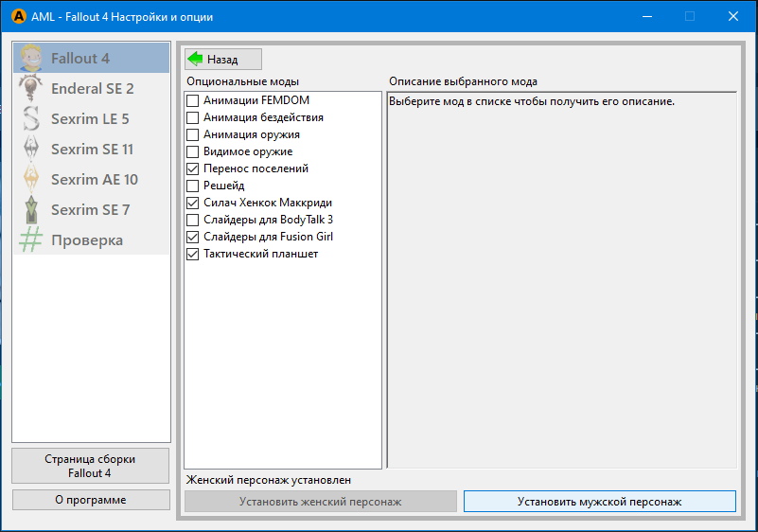Select the Enderal SE 2 icon

32,89
